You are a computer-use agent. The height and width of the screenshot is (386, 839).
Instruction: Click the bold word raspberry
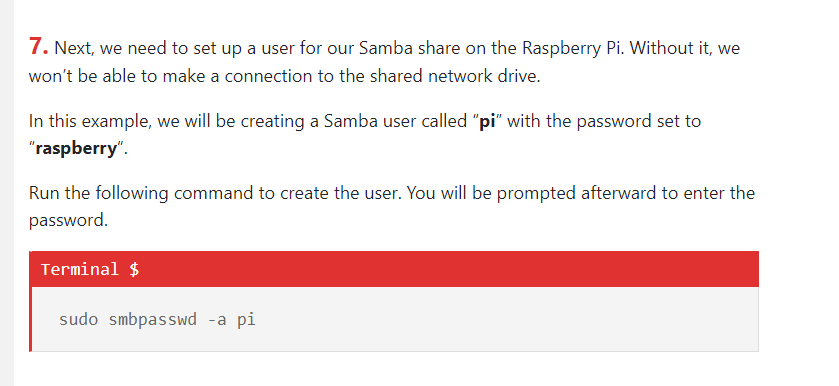(x=76, y=149)
